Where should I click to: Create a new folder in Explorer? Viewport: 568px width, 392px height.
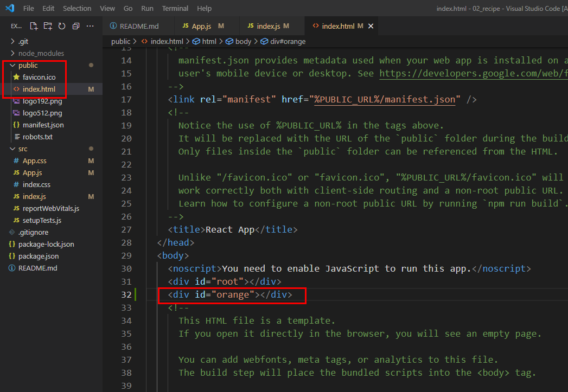(x=48, y=26)
